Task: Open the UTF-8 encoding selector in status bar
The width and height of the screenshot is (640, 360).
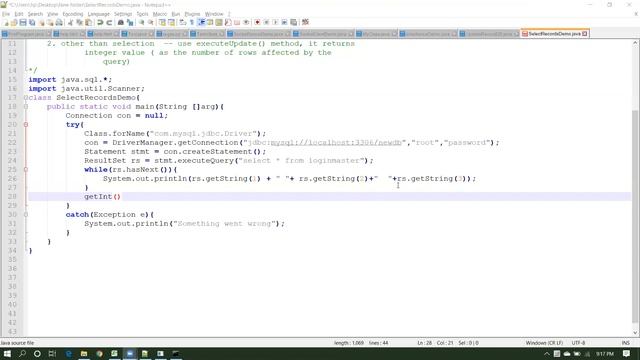Action: pyautogui.click(x=578, y=343)
